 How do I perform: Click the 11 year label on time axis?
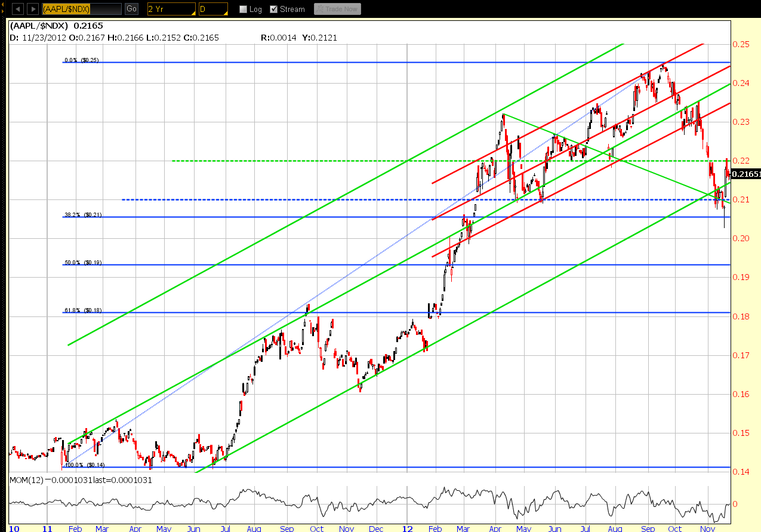coord(48,528)
